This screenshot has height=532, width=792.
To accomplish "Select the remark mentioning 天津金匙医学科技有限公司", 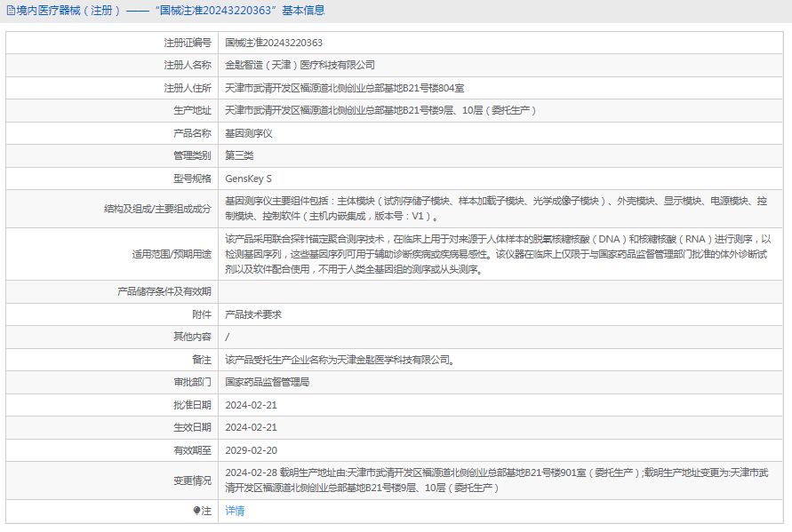I will click(x=340, y=360).
